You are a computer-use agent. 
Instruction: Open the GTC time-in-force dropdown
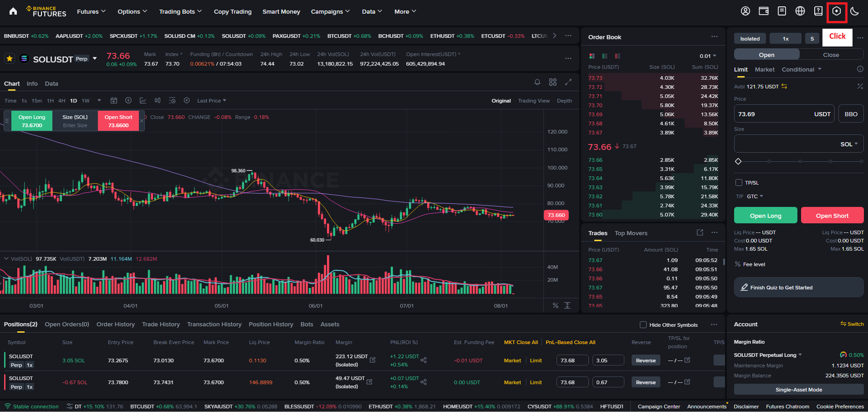755,196
